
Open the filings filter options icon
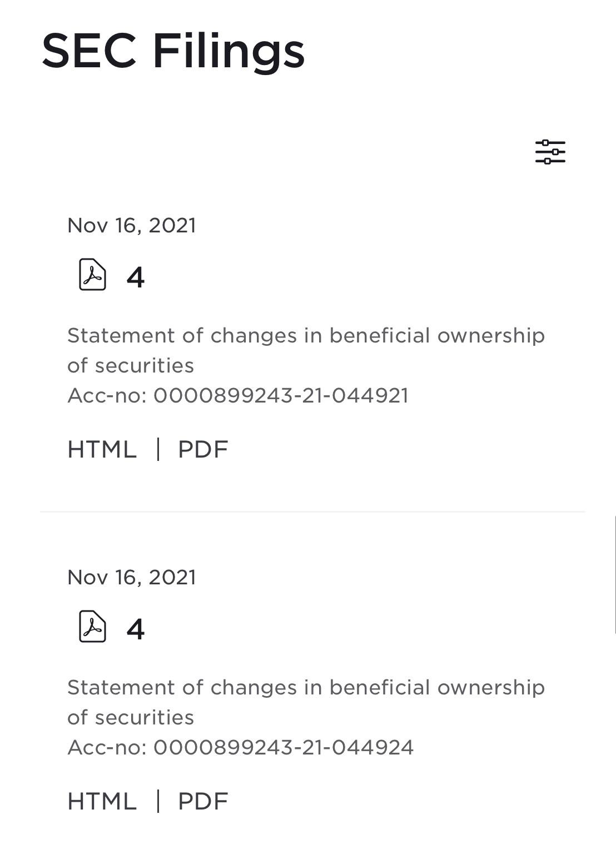(x=550, y=152)
